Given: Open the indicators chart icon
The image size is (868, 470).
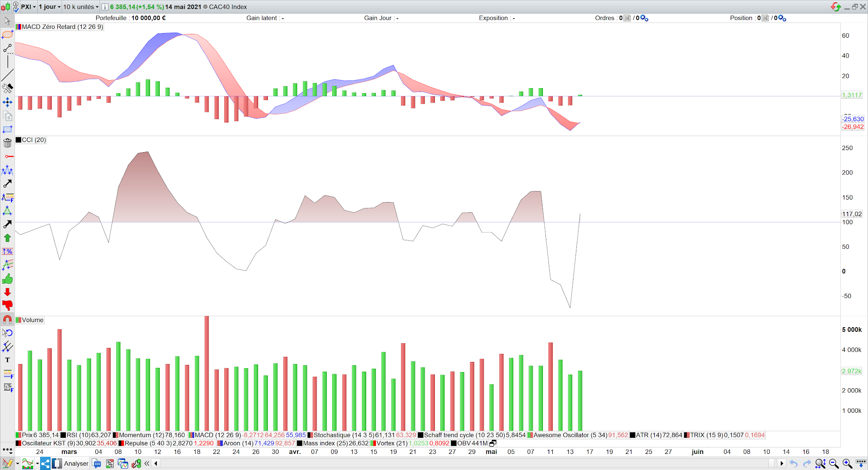Looking at the screenshot, I should pos(28,464).
